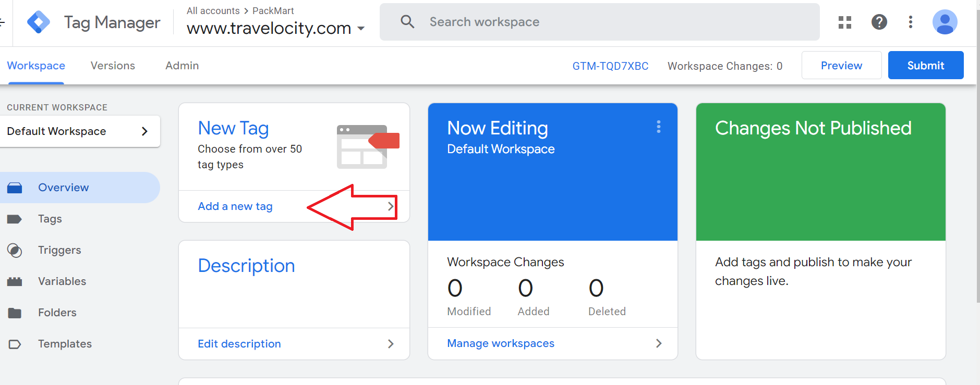Click chevron beside Manage workspaces
Image resolution: width=980 pixels, height=385 pixels.
[659, 343]
